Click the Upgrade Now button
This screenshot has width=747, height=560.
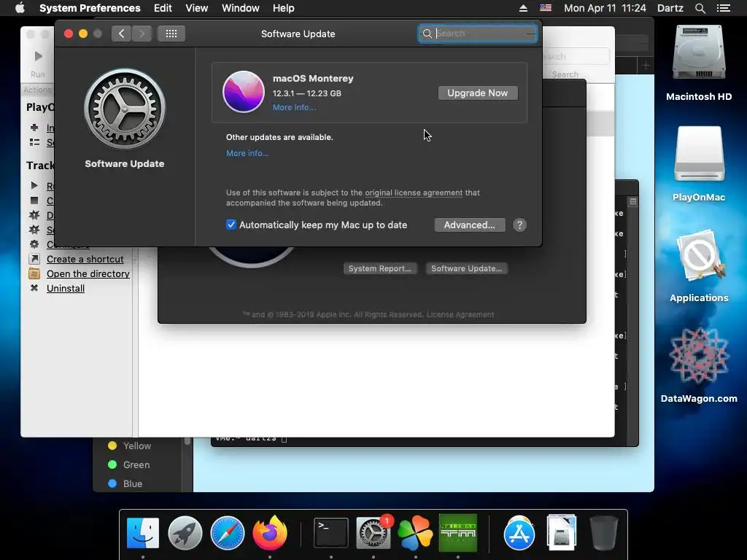pos(477,93)
